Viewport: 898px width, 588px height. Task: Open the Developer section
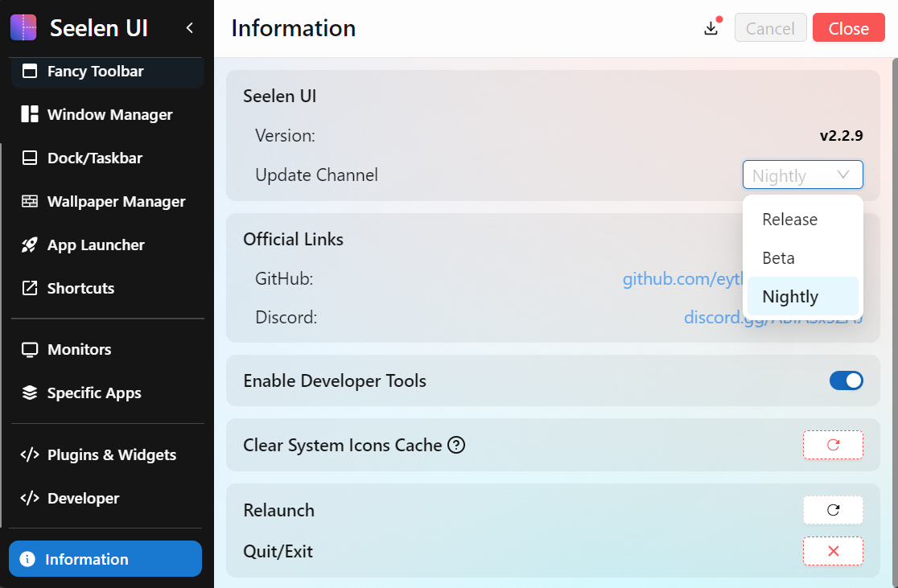[107, 498]
